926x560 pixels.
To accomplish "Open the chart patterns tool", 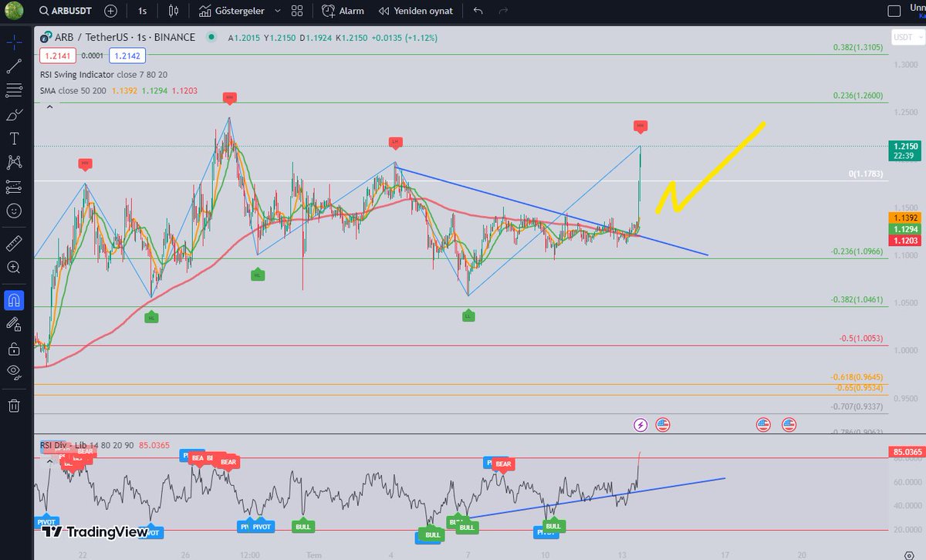I will click(x=14, y=162).
